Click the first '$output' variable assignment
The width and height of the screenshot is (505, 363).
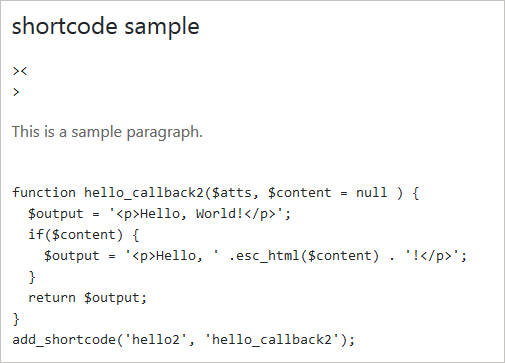click(x=56, y=214)
